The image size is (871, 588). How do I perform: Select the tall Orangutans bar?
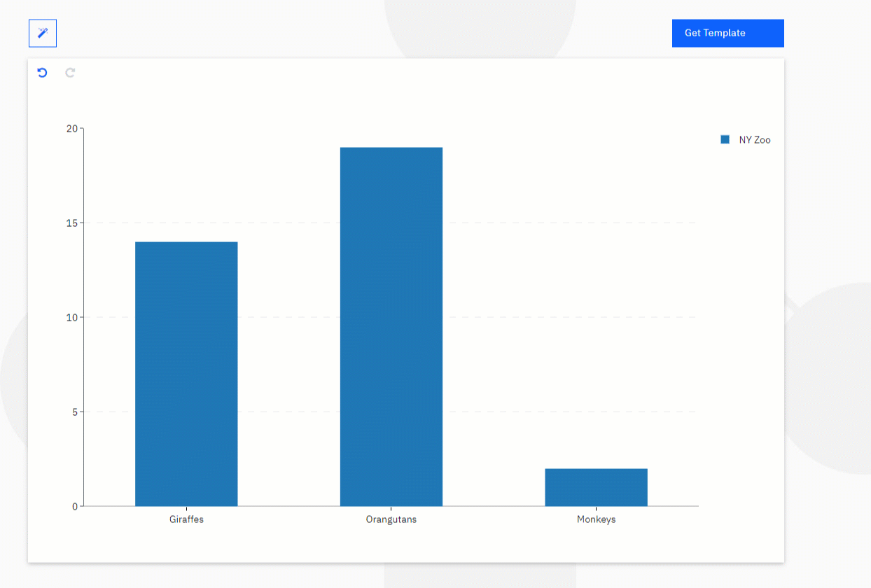pos(391,326)
